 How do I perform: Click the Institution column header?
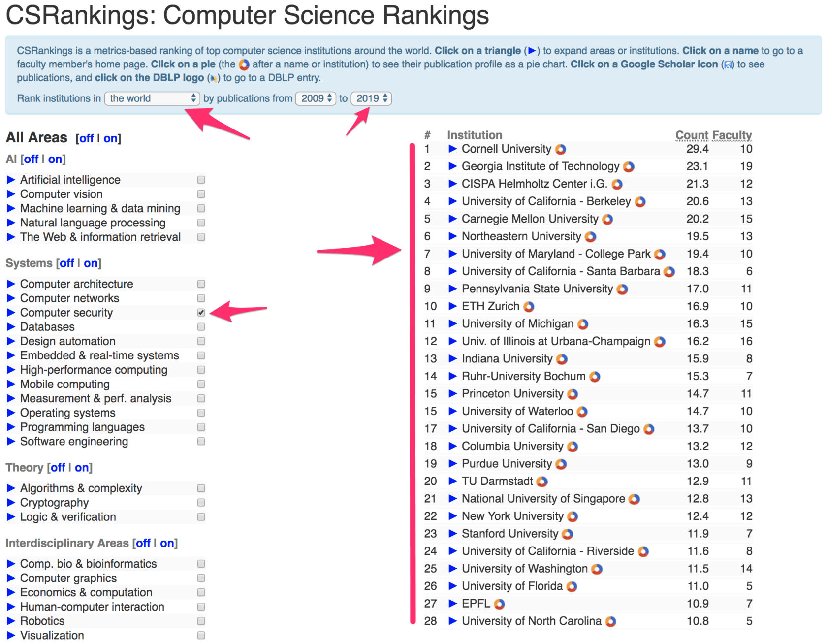pos(475,135)
